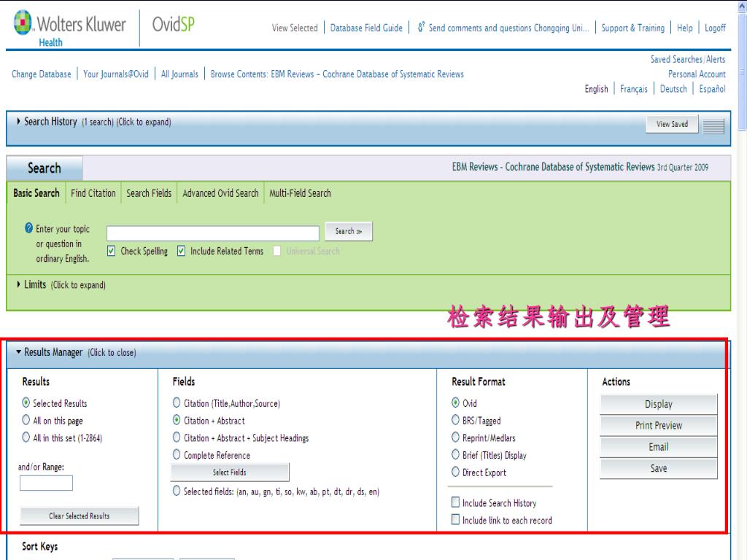This screenshot has height=560, width=747.
Task: Open the Multi-Field Search tab
Action: 300,192
